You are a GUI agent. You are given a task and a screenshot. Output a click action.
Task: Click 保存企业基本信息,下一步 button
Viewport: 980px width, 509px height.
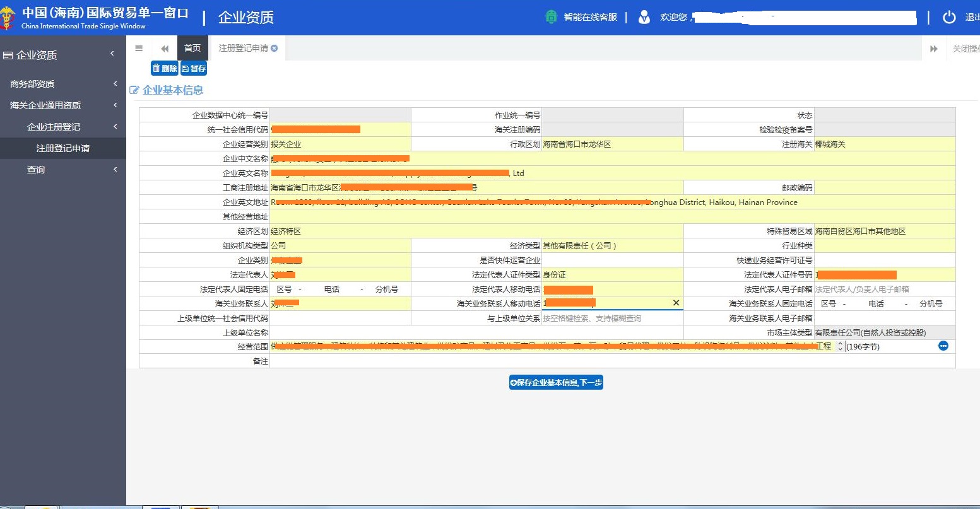coord(556,382)
